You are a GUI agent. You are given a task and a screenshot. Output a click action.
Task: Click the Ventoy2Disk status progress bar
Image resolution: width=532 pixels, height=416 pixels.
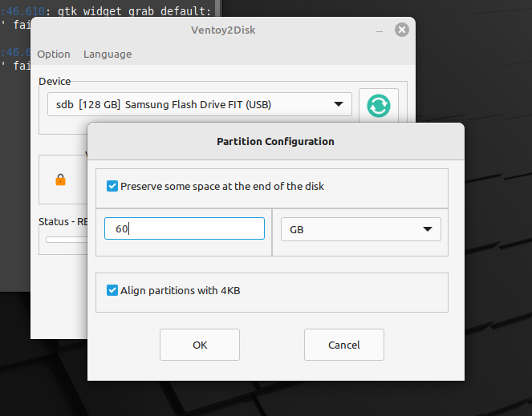pos(67,240)
